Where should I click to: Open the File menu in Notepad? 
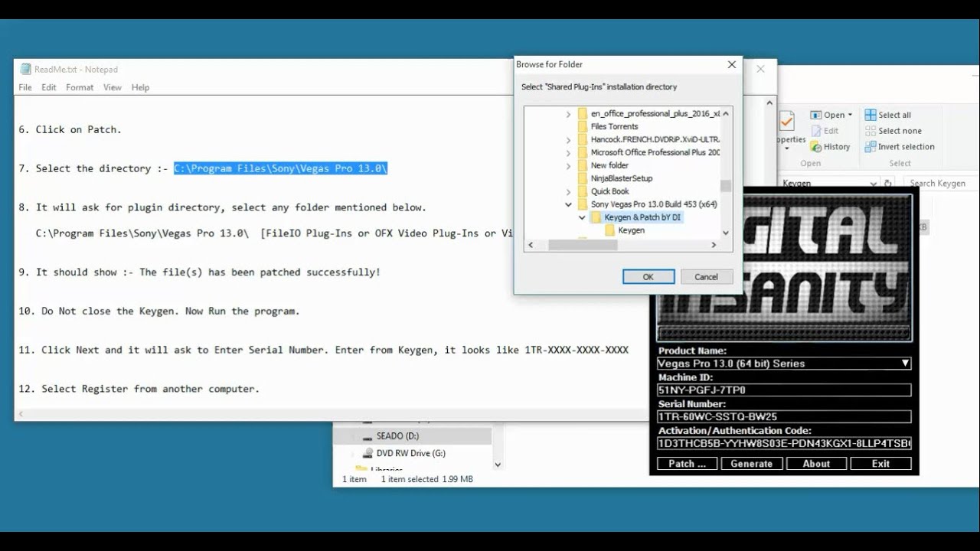coord(25,87)
